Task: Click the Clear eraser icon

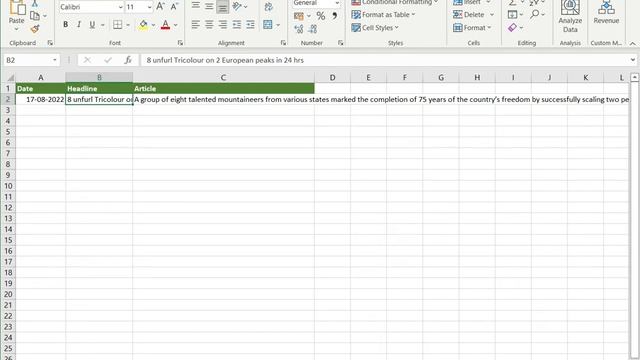Action: click(x=513, y=27)
